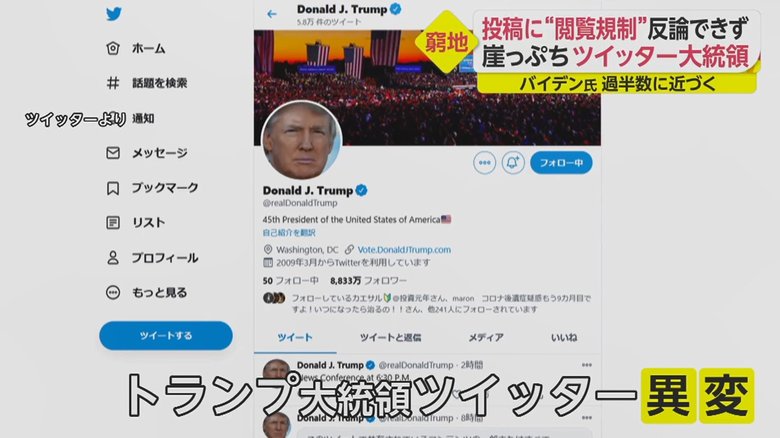The image size is (780, 438).
Task: Select the hashtag 話題を検索 icon
Action: point(113,83)
